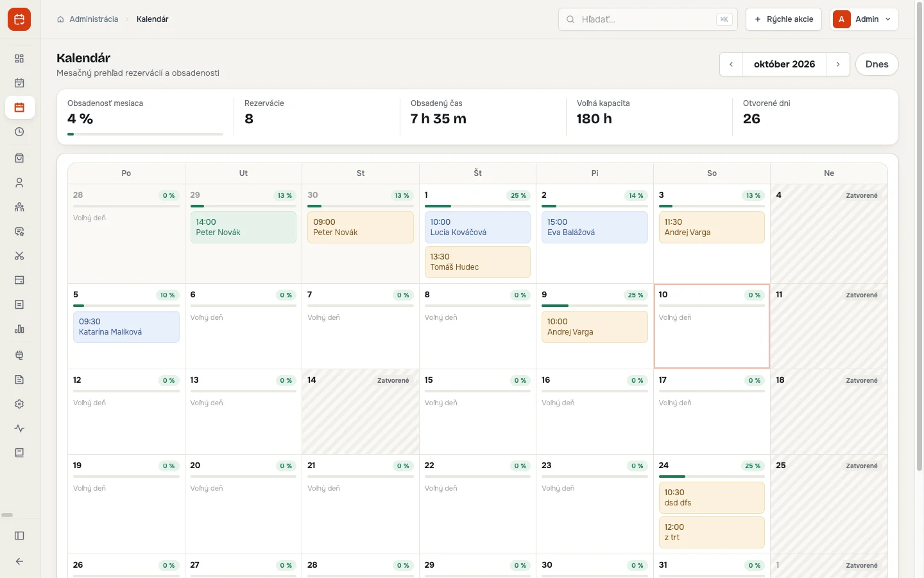Viewport: 924px width, 578px height.
Task: Open the book documentation icon in sidebar
Action: (19, 453)
